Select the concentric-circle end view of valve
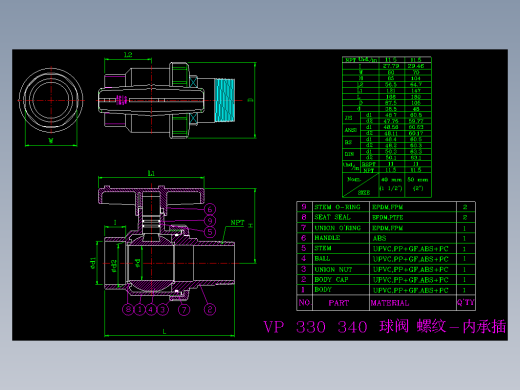The image size is (520, 390). coord(51,100)
